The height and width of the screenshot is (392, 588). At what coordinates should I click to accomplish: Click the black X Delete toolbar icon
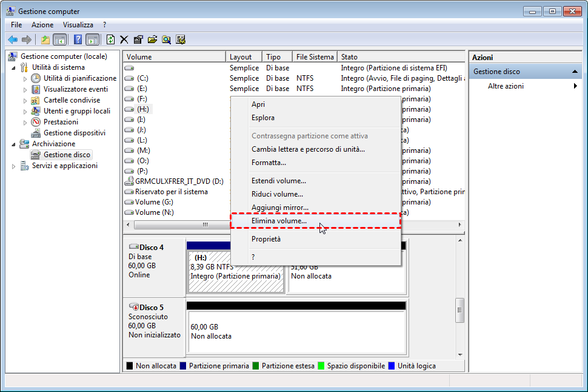(124, 39)
